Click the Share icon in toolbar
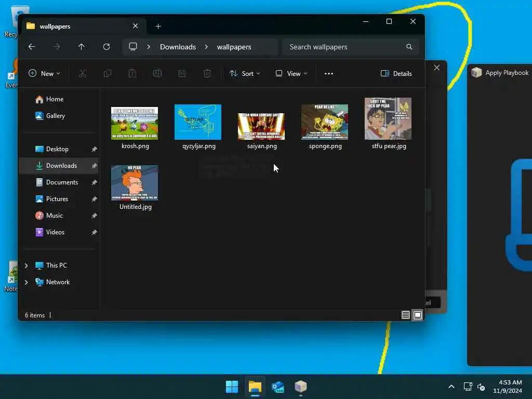The height and width of the screenshot is (399, 532). coord(182,73)
